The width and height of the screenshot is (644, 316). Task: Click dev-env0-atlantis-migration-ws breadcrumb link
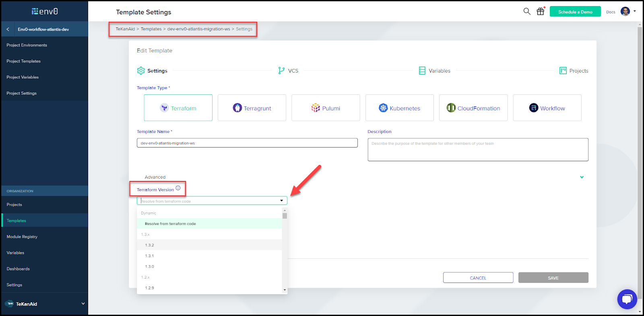pyautogui.click(x=199, y=29)
